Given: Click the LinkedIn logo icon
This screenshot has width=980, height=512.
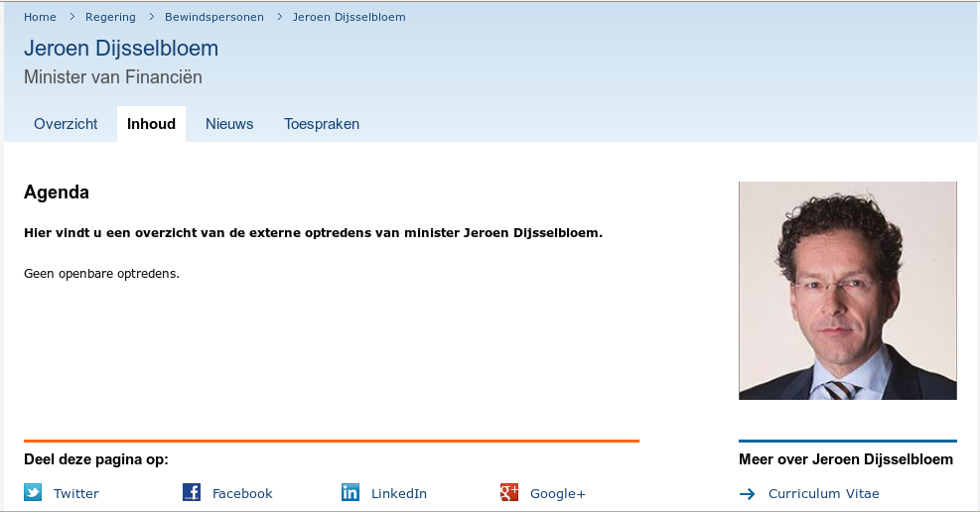Looking at the screenshot, I should click(x=350, y=492).
